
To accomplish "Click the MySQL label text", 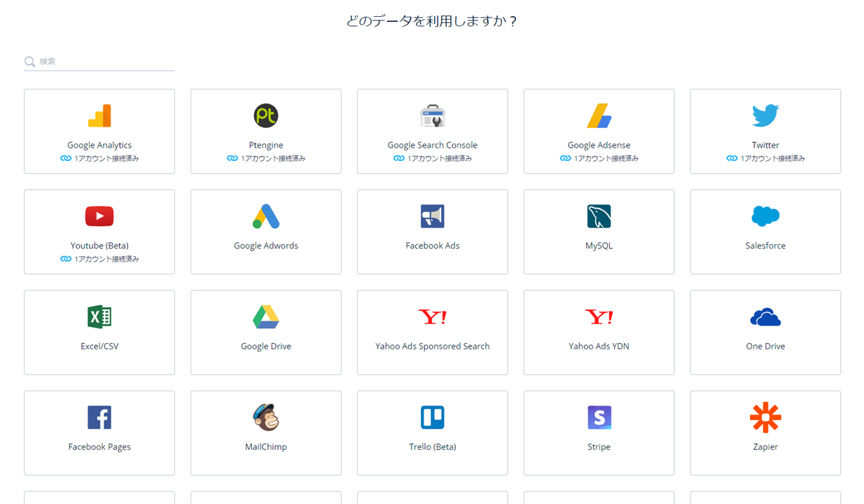I will tap(599, 246).
